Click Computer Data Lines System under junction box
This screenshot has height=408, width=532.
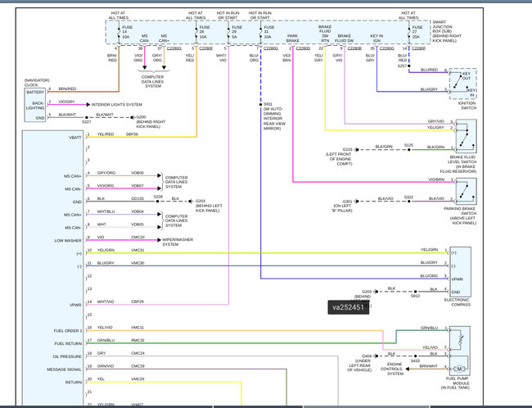click(x=153, y=82)
